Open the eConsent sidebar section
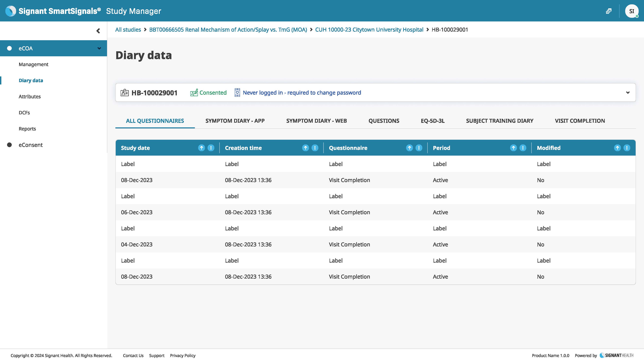This screenshot has height=362, width=644. pos(31,145)
